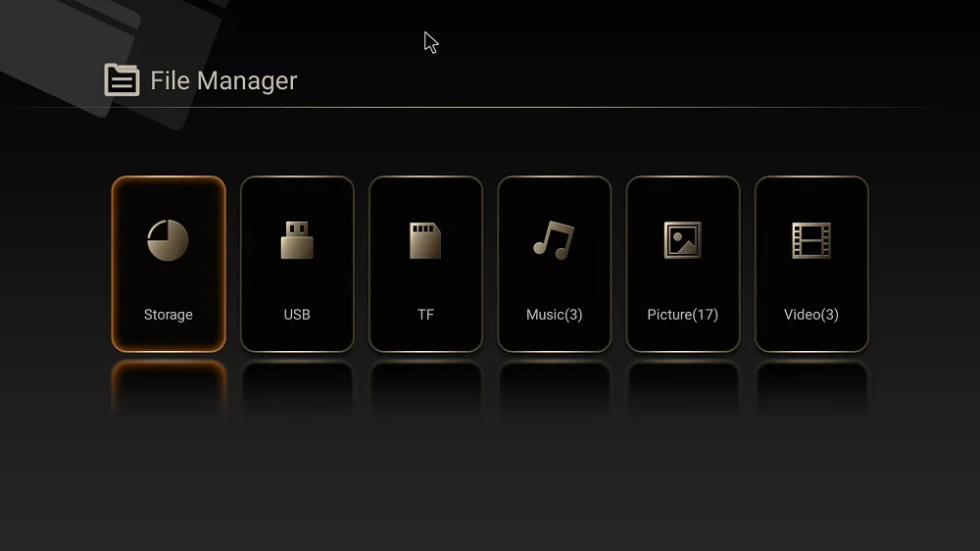980x551 pixels.
Task: Select the picture frame icon
Action: tap(682, 240)
